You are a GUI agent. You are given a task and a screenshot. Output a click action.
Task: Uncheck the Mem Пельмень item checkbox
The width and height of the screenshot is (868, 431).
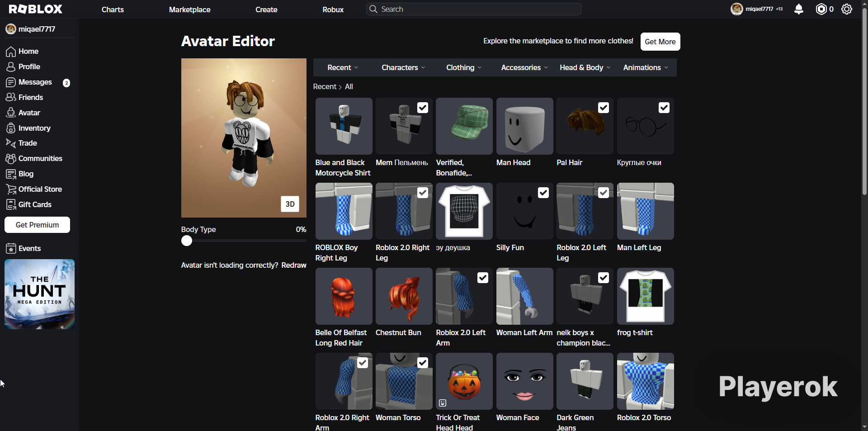point(423,108)
